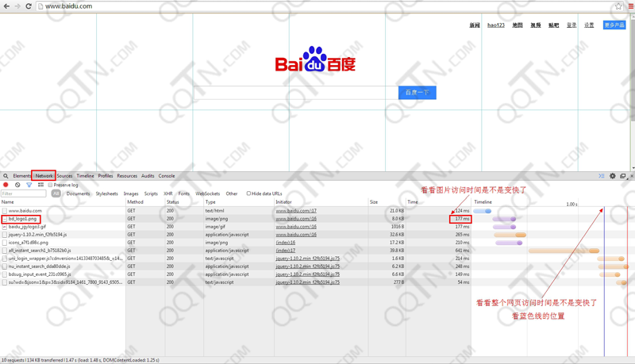
Task: Click the blue 百度一下 search button
Action: (418, 93)
